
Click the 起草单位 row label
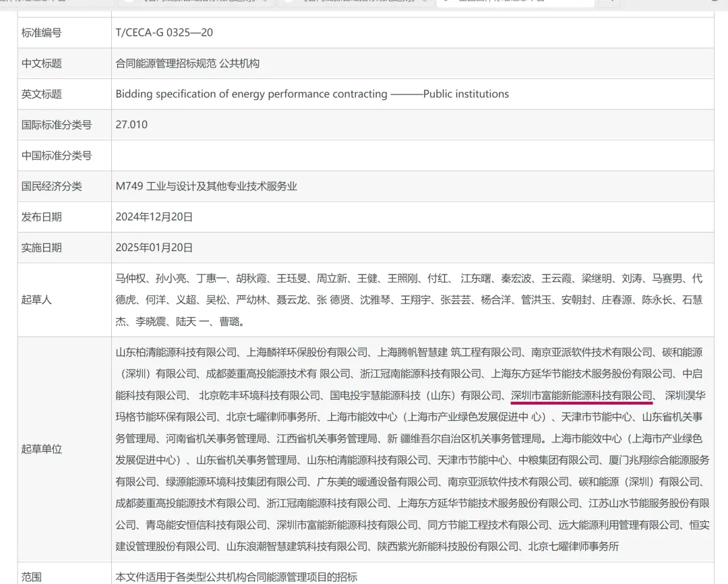[x=41, y=449]
